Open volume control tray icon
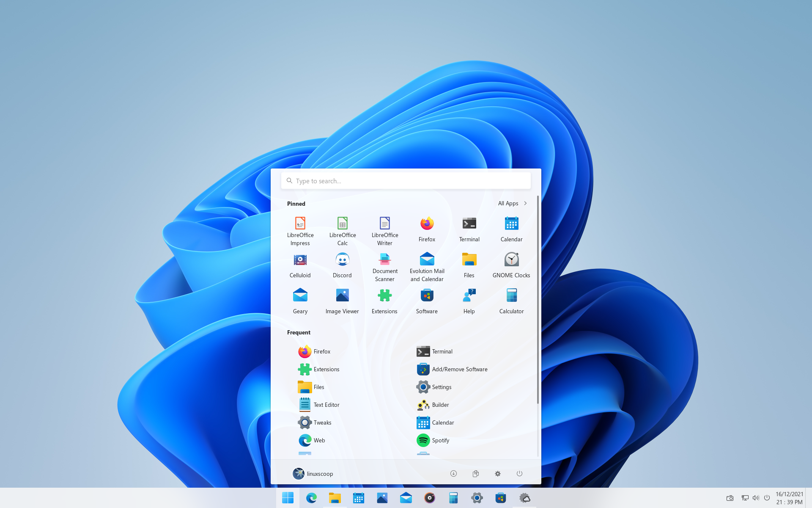The image size is (812, 508). (x=756, y=498)
